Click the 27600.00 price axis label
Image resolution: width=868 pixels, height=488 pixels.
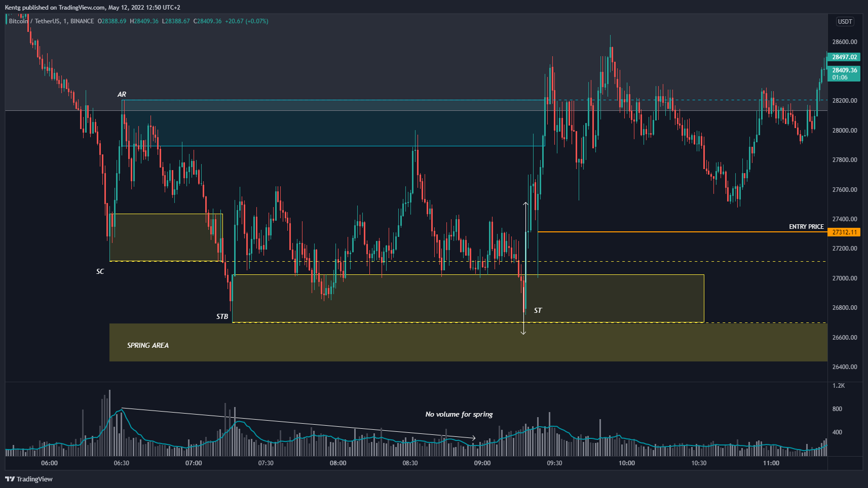(x=845, y=190)
